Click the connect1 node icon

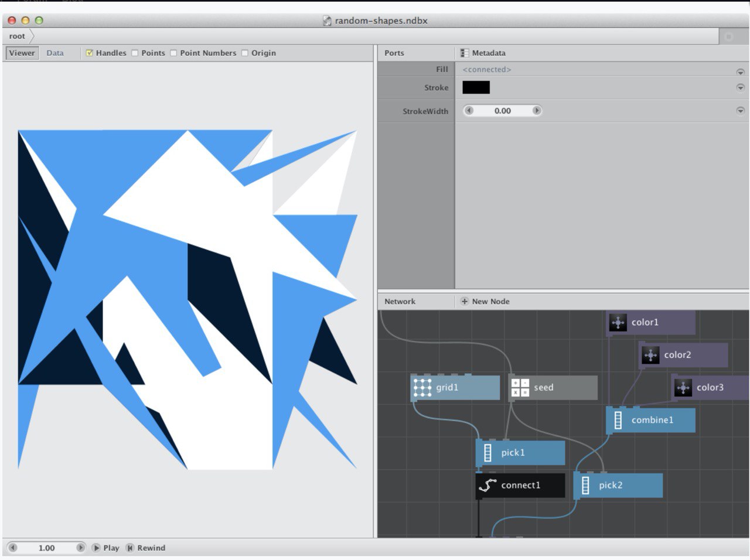[x=487, y=485]
